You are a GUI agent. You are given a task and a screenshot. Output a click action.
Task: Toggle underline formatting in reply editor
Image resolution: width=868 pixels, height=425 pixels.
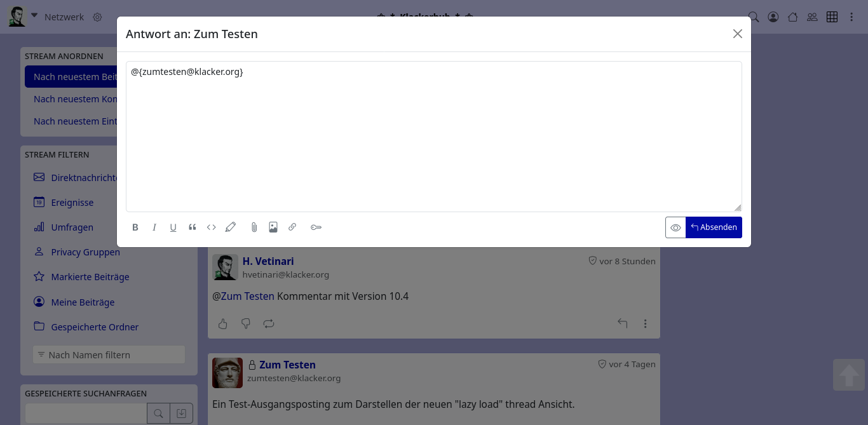tap(173, 227)
